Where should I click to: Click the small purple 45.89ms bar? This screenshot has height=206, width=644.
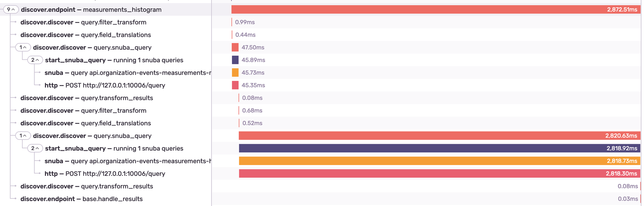coord(235,60)
